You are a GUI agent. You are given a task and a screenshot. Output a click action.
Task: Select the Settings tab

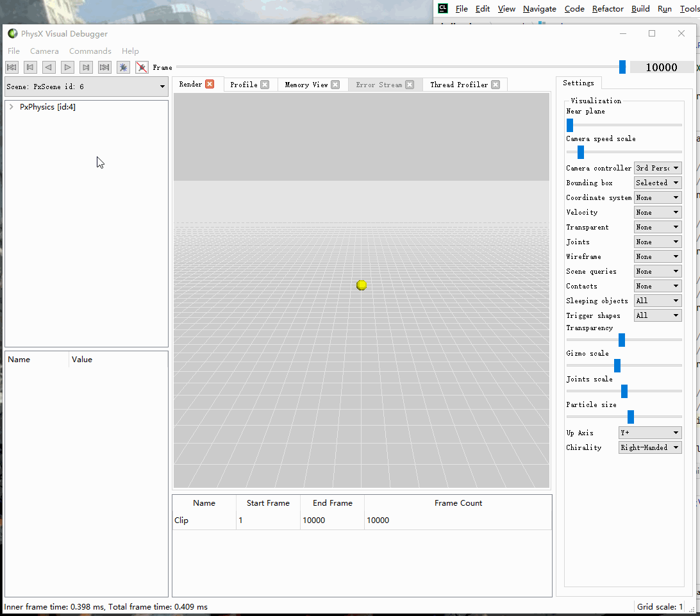579,83
